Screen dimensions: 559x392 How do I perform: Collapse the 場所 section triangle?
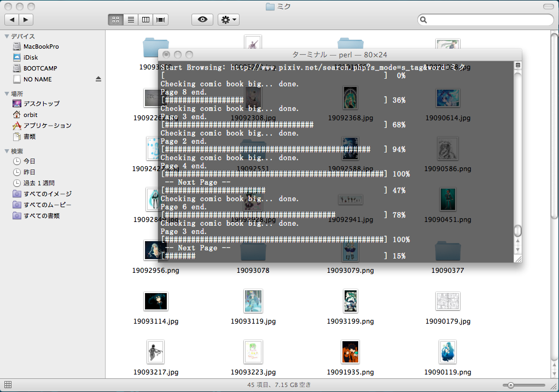point(7,93)
